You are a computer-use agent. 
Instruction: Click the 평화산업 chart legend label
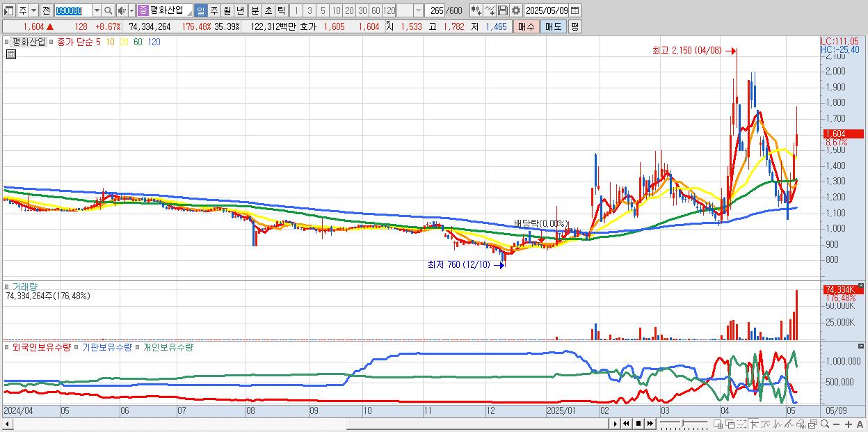click(x=29, y=42)
